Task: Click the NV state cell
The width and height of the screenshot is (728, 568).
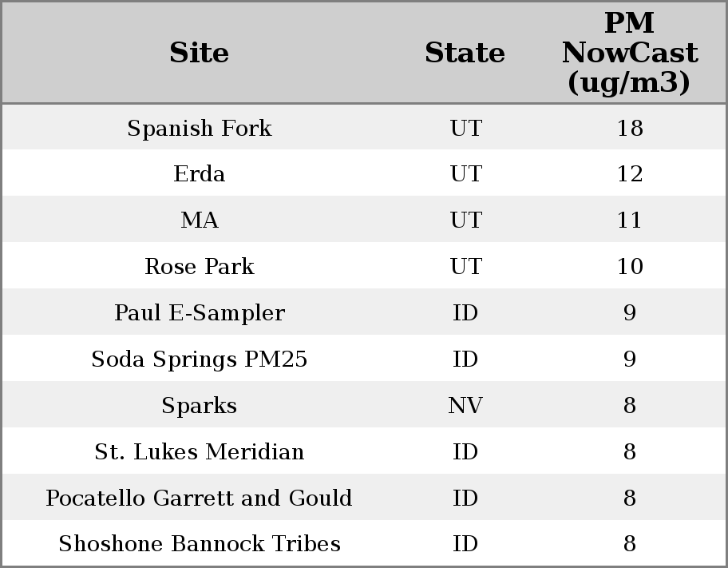Action: pyautogui.click(x=465, y=405)
